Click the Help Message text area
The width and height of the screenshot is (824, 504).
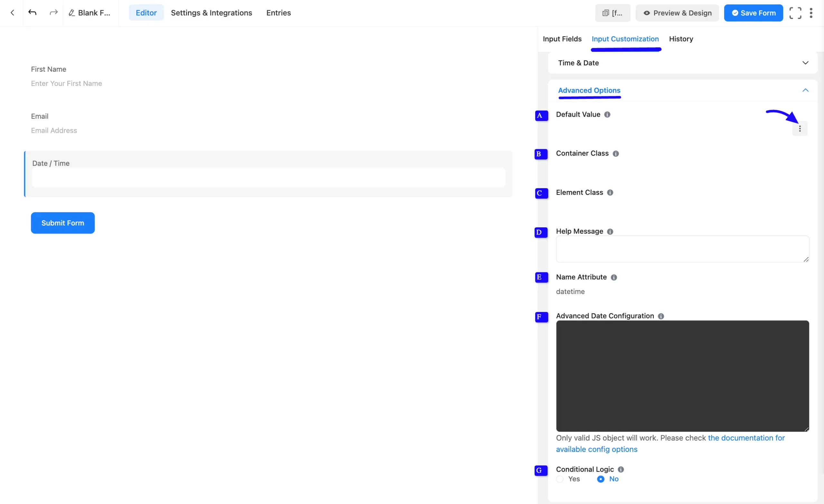coord(682,249)
